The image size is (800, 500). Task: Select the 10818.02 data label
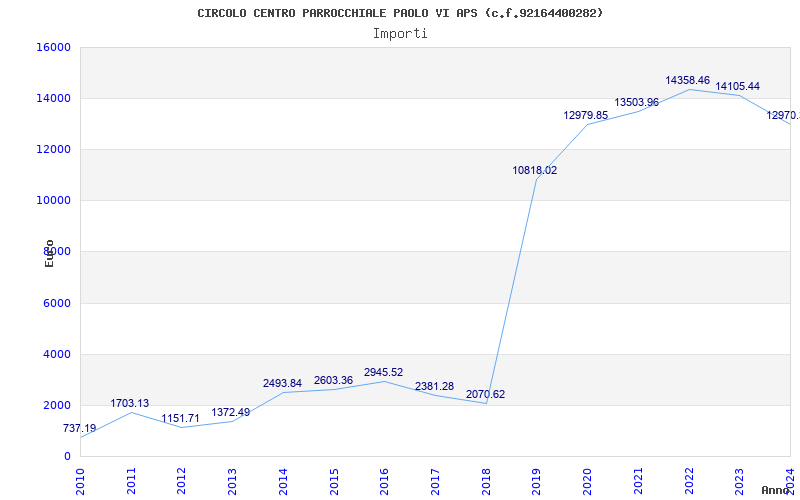point(535,170)
